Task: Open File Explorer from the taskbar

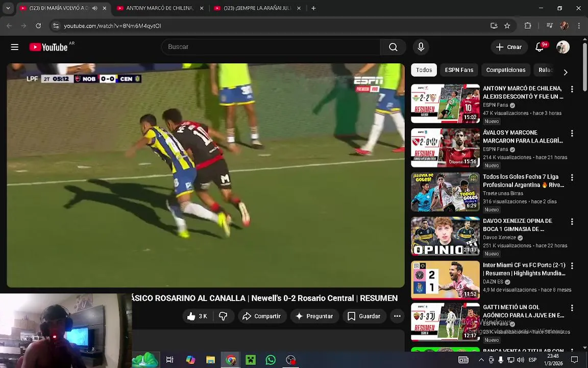Action: (x=210, y=360)
